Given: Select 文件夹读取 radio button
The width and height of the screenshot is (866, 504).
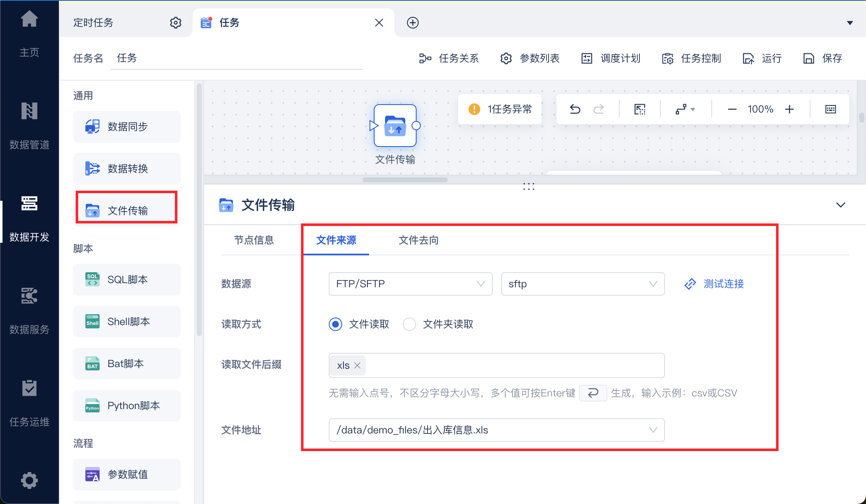Looking at the screenshot, I should (x=409, y=324).
